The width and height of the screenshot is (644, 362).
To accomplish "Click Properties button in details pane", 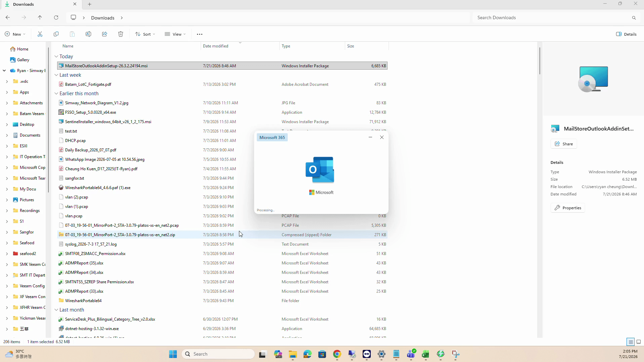I will [568, 208].
